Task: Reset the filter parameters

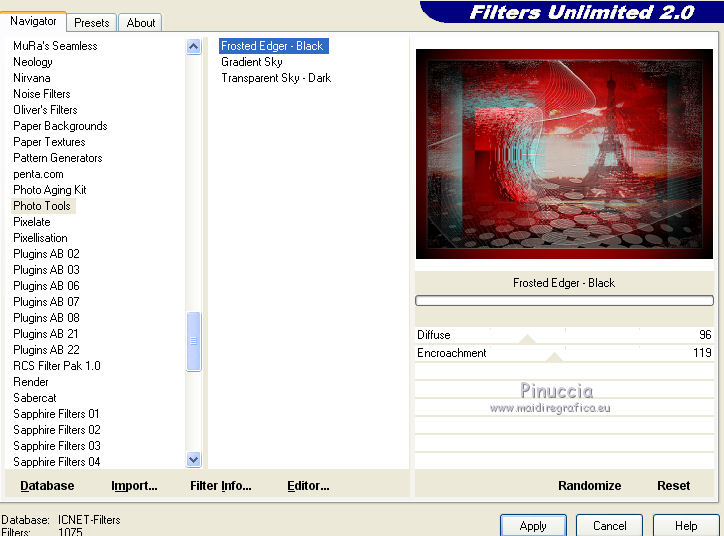Action: pyautogui.click(x=673, y=486)
